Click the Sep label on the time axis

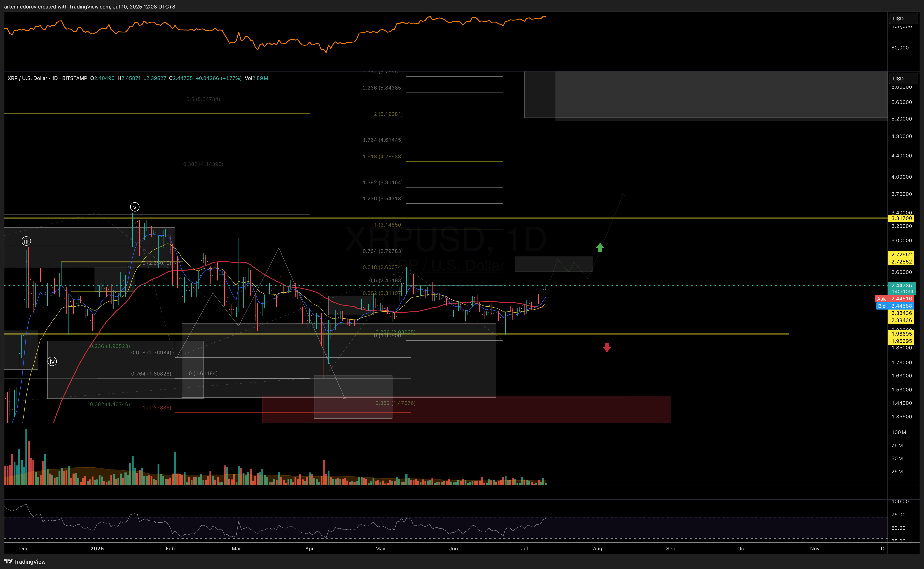pyautogui.click(x=671, y=549)
